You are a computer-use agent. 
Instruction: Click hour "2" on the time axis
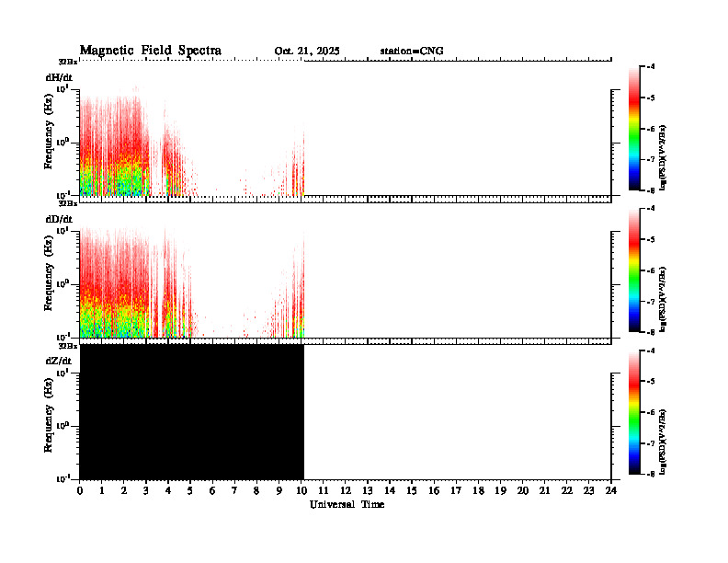tap(124, 491)
